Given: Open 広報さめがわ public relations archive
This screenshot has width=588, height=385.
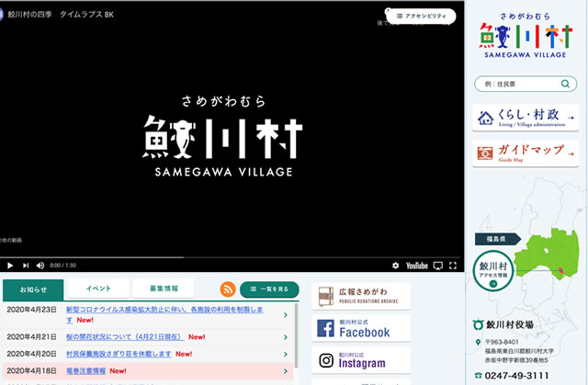Looking at the screenshot, I should pos(361,296).
